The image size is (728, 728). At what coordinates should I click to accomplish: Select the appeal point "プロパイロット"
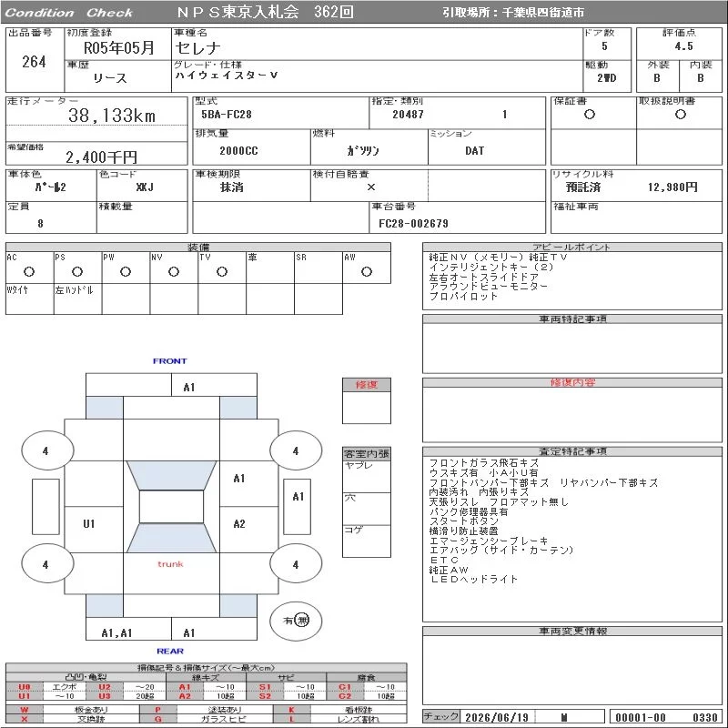463,297
